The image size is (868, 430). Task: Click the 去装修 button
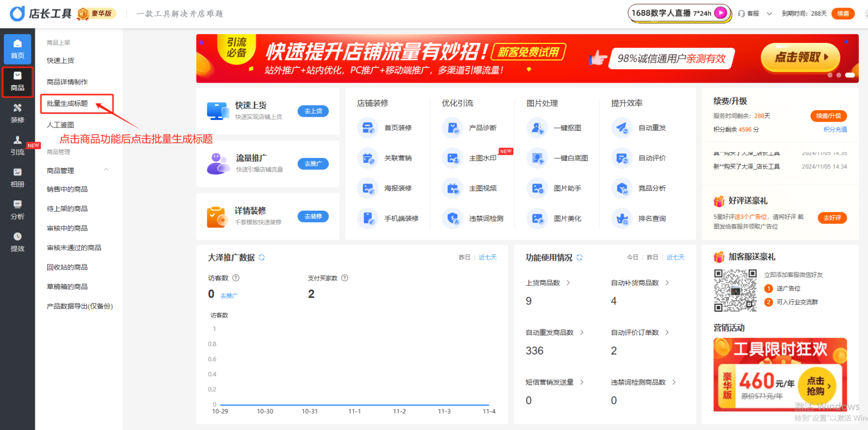pyautogui.click(x=313, y=217)
